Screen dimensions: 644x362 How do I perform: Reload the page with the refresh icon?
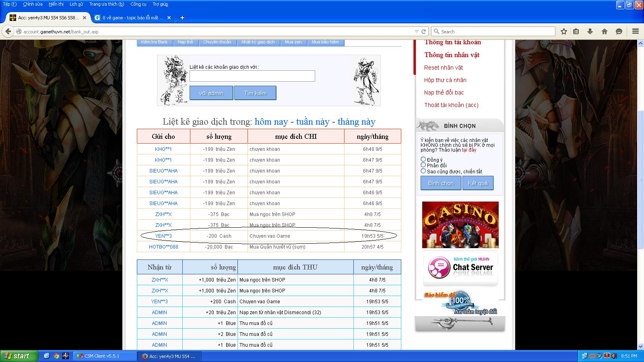click(x=423, y=31)
